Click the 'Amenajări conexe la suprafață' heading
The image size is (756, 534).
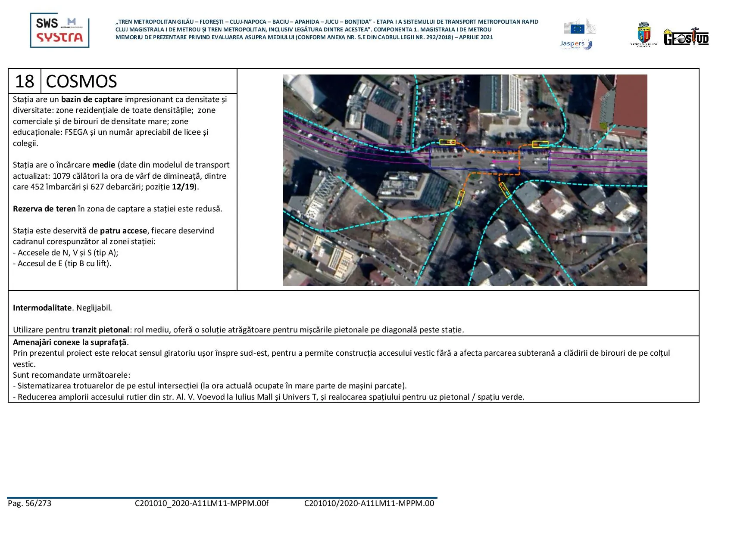[70, 342]
